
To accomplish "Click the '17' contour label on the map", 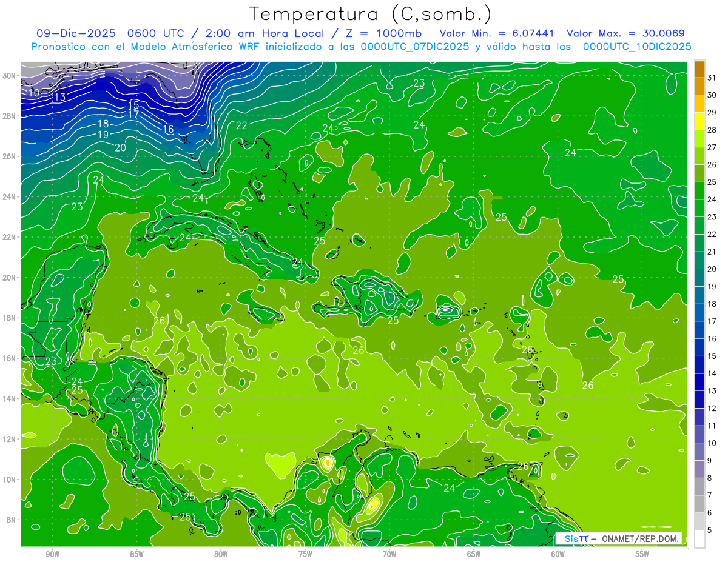I will [134, 114].
